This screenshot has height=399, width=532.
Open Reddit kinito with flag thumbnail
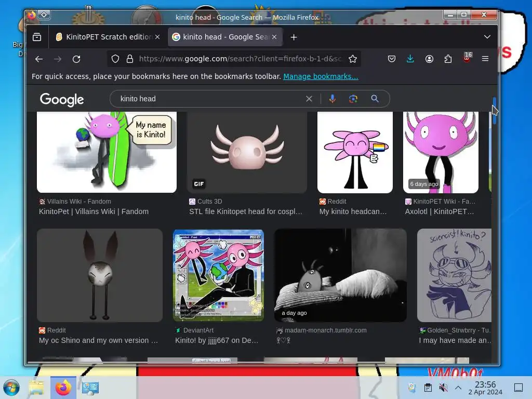point(355,152)
